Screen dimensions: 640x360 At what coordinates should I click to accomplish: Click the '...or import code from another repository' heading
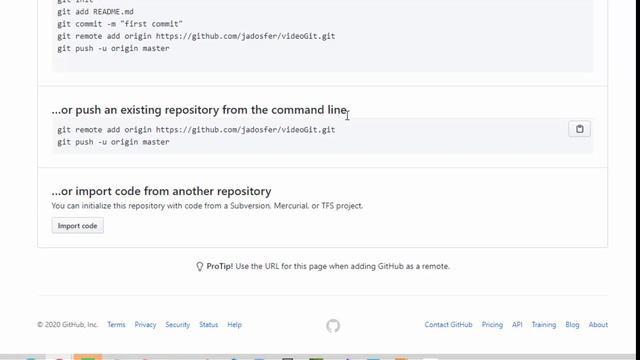(x=162, y=191)
